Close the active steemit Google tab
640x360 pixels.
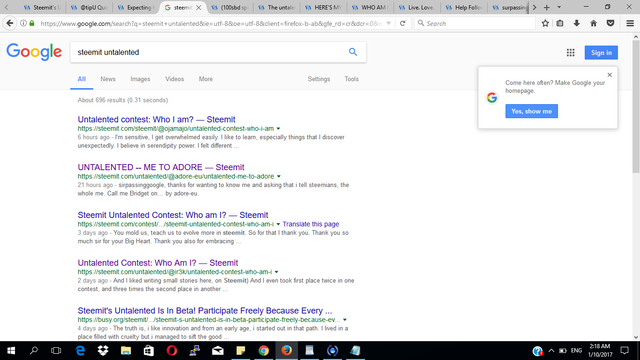pyautogui.click(x=198, y=7)
